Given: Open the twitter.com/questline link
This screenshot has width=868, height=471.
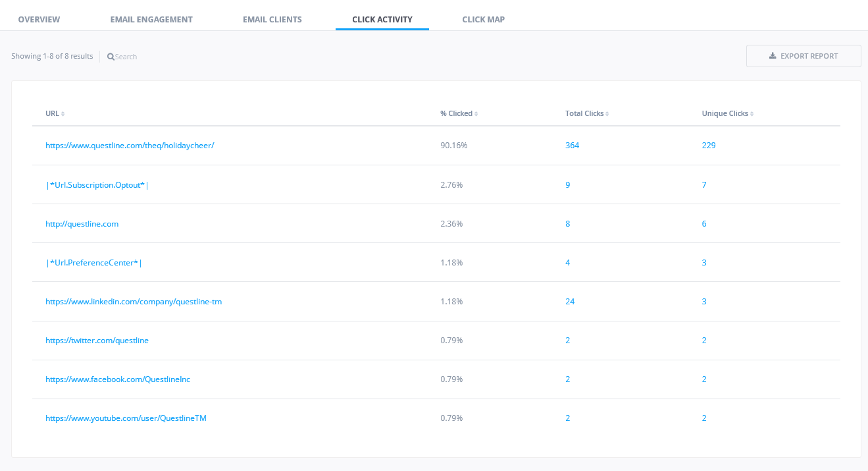Looking at the screenshot, I should [97, 341].
